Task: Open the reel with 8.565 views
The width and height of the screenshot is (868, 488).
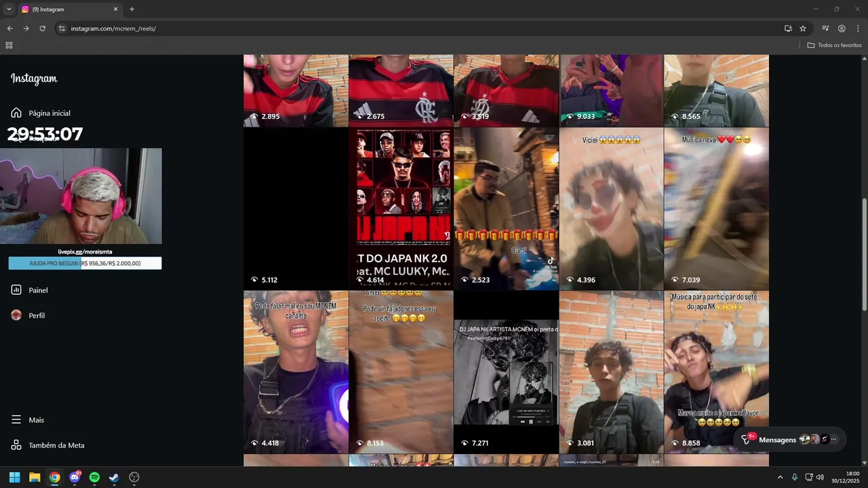Action: click(716, 91)
